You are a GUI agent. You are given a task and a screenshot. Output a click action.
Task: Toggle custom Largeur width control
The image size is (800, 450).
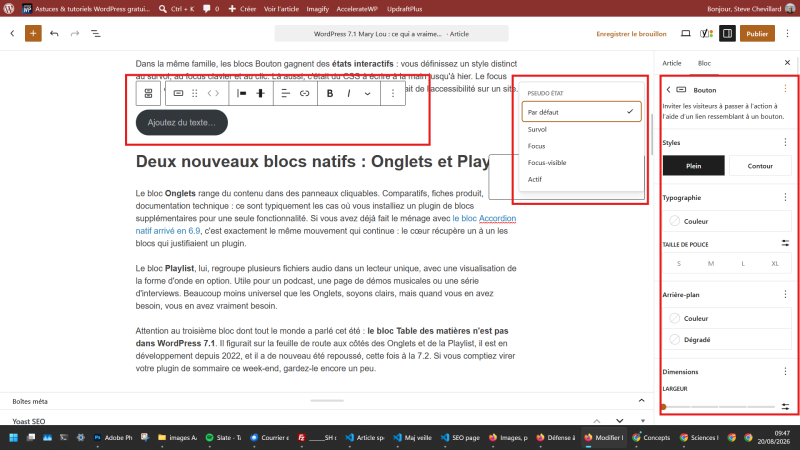[785, 407]
